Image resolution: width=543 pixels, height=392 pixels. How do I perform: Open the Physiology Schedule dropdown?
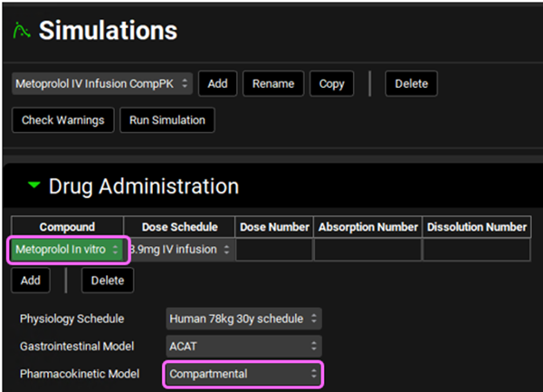pyautogui.click(x=243, y=319)
